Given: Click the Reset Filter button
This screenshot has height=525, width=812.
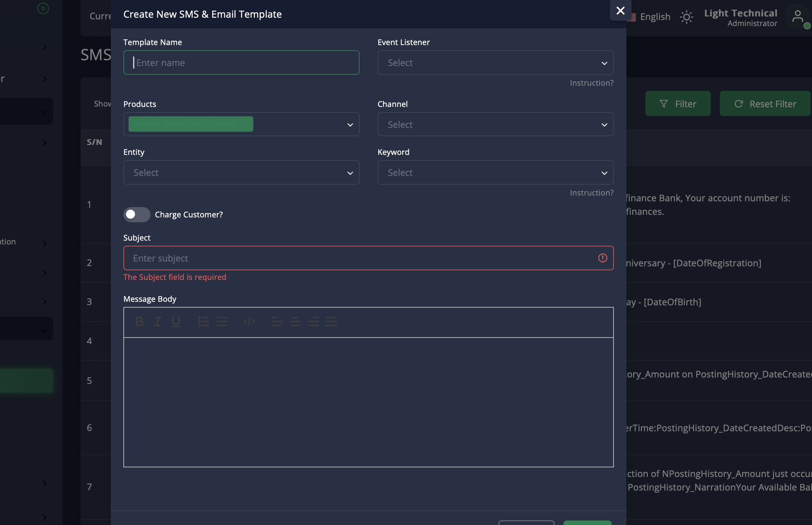Looking at the screenshot, I should click(765, 104).
